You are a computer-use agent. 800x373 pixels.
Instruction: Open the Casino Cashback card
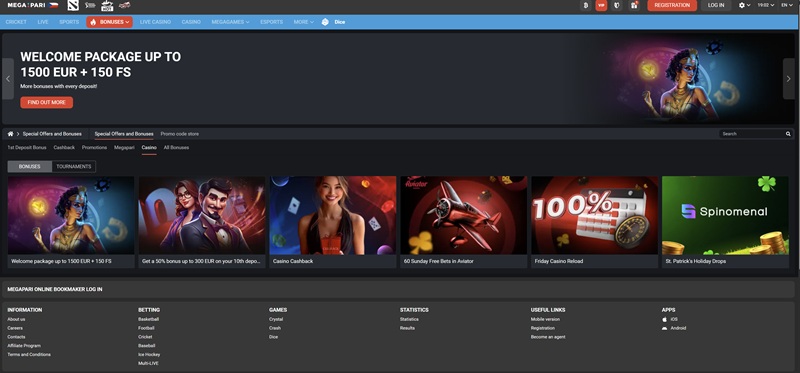[333, 222]
